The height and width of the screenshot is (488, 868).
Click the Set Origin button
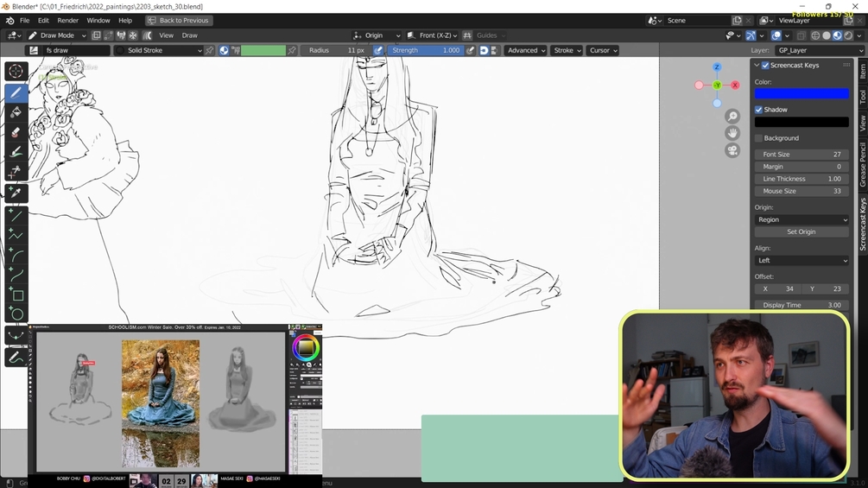coord(801,231)
